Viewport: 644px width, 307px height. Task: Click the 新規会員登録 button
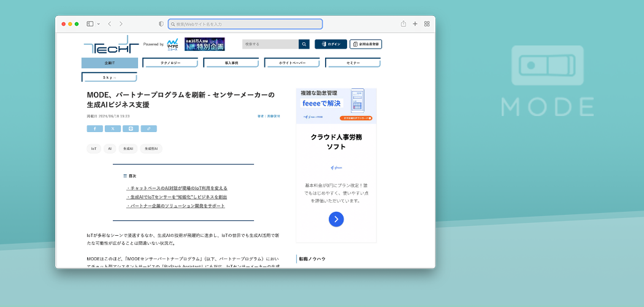[x=366, y=44]
